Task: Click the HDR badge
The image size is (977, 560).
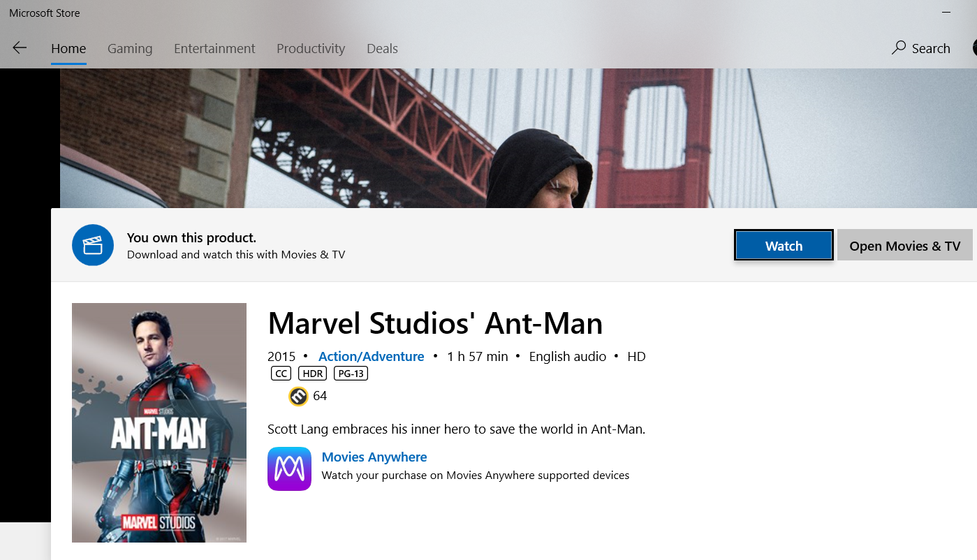Action: pos(312,374)
